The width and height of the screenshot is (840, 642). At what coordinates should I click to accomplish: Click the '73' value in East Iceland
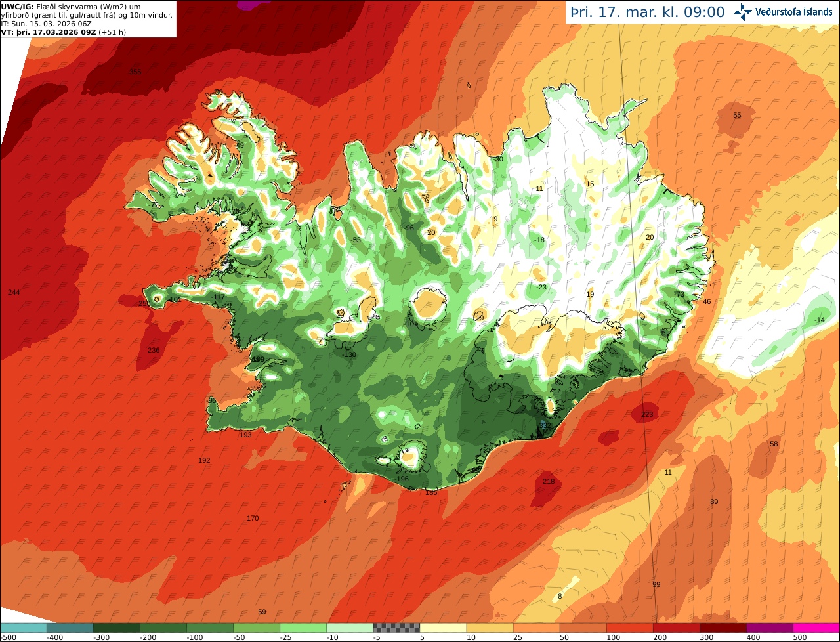pos(680,294)
